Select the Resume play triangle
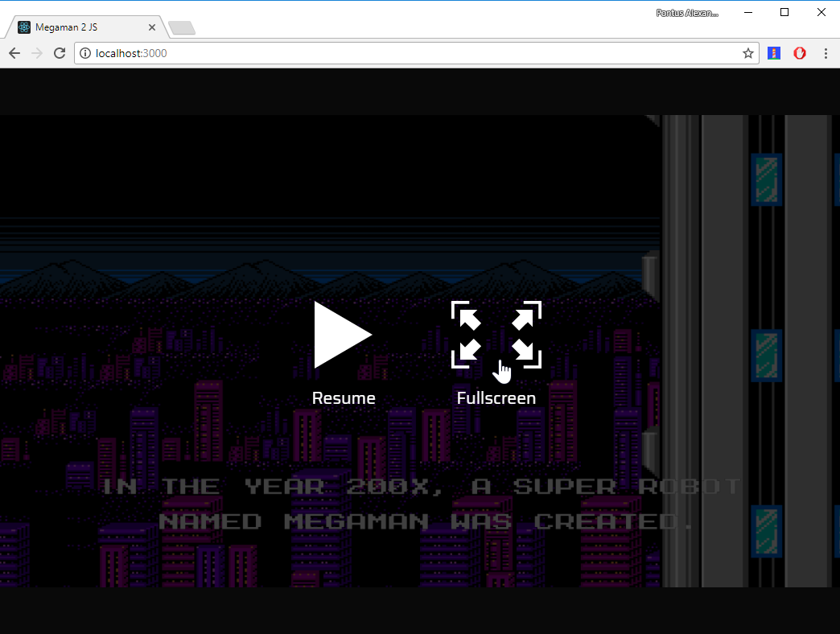840x634 pixels. (344, 335)
